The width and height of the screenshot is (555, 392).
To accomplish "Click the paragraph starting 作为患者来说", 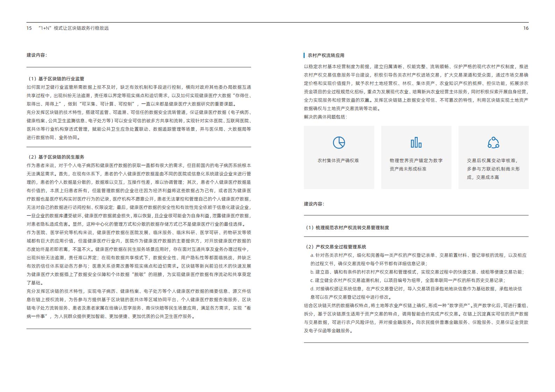I will click(139, 195).
